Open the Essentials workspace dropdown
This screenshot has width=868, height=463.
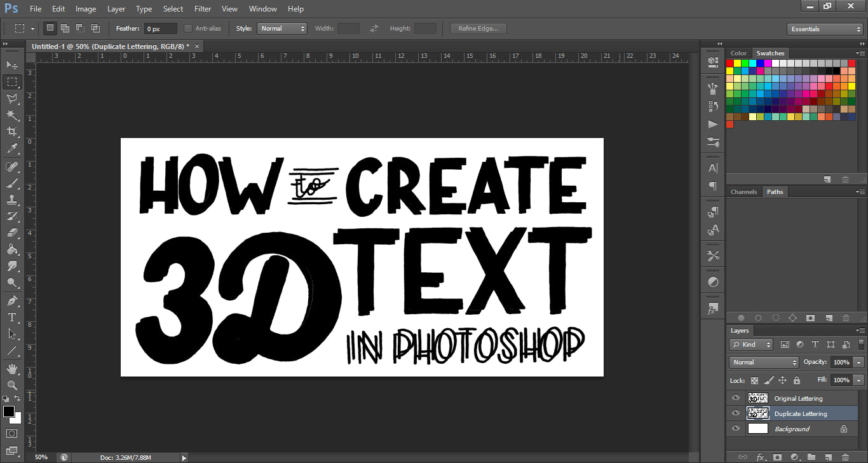(824, 29)
